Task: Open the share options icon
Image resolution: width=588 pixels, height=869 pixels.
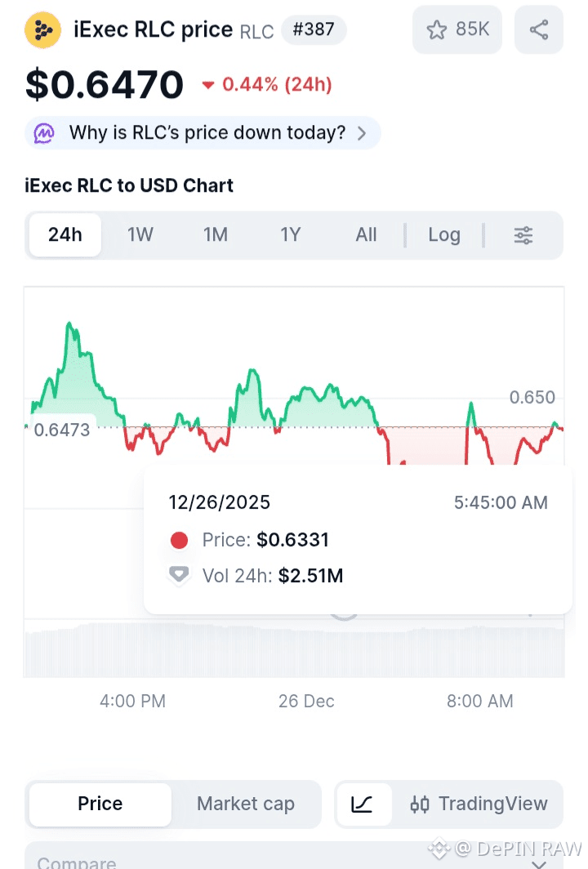Action: [x=538, y=30]
